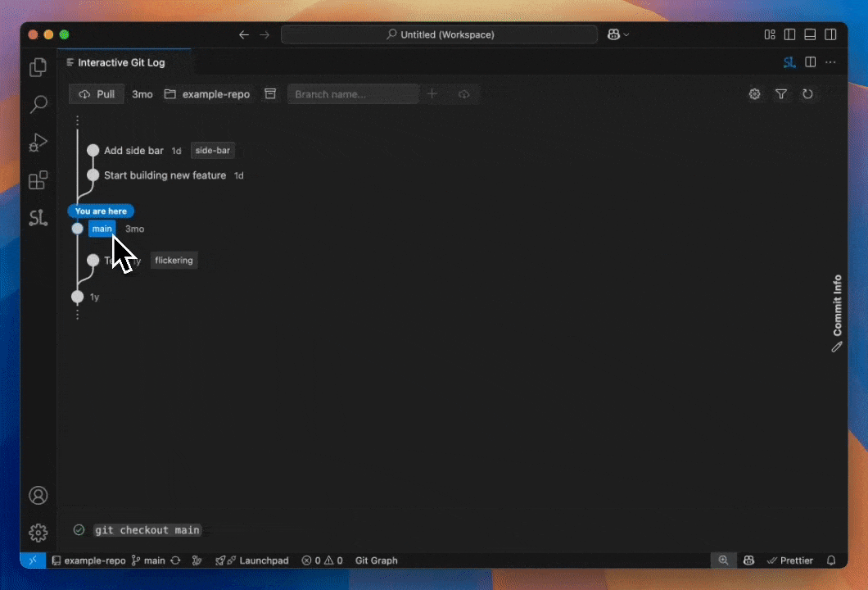Open the Manage gear in activity bar
The image size is (868, 590).
pos(38,533)
